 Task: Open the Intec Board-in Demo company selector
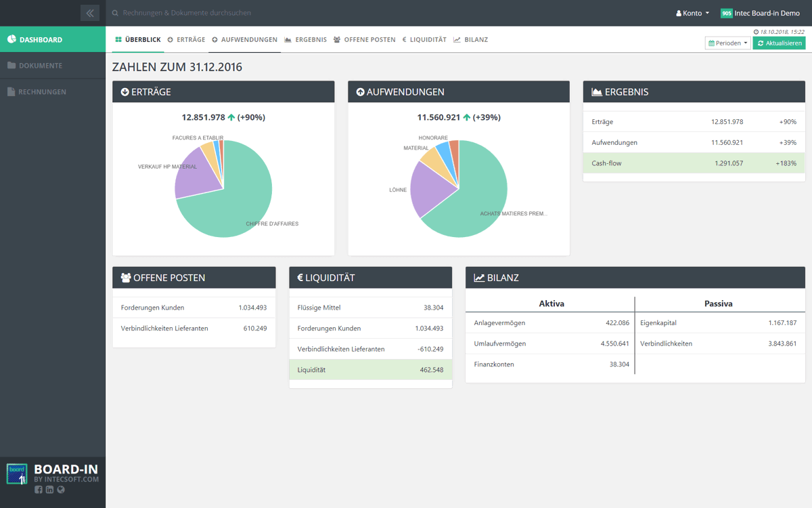(x=767, y=13)
